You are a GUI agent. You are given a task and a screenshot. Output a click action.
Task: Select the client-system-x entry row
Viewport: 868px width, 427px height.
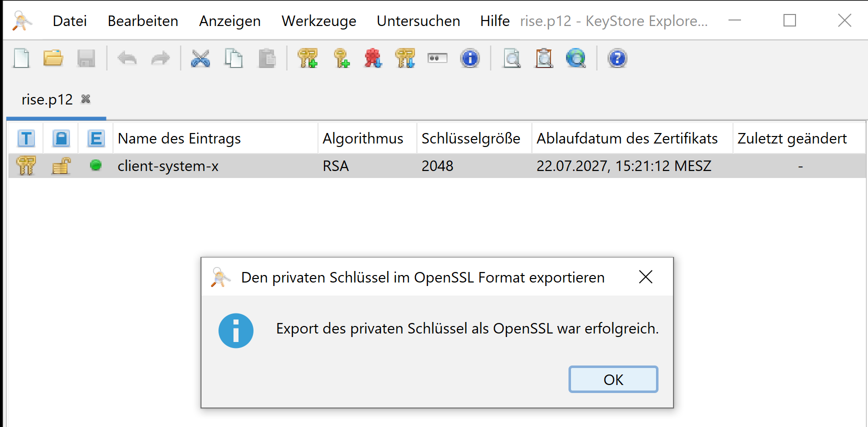pyautogui.click(x=168, y=166)
